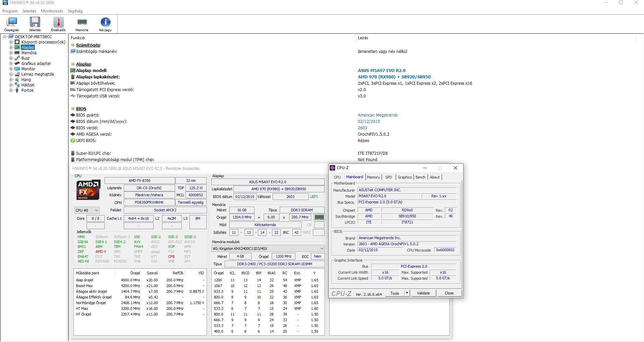Screen dimensions: 644x342
Task: Click the Termelő egység button
Action: 191,202
